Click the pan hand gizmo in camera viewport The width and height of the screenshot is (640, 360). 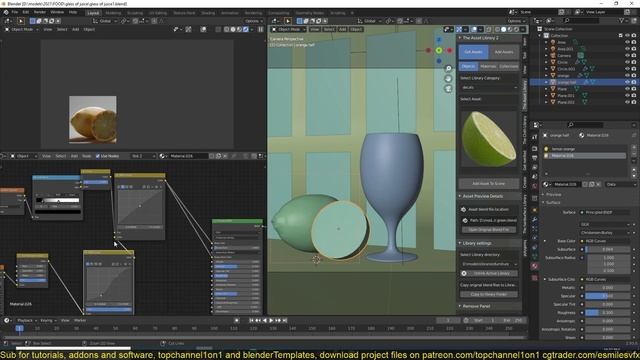pos(448,78)
